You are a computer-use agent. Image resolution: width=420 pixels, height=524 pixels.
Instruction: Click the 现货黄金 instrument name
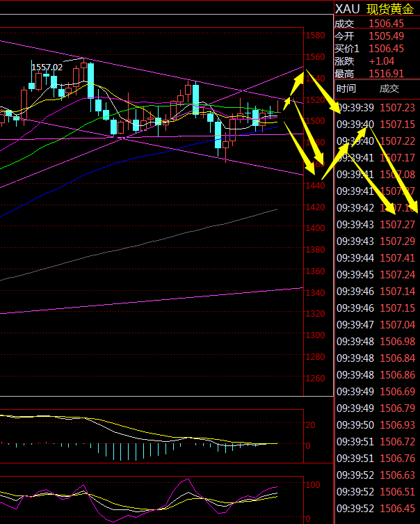[x=390, y=9]
